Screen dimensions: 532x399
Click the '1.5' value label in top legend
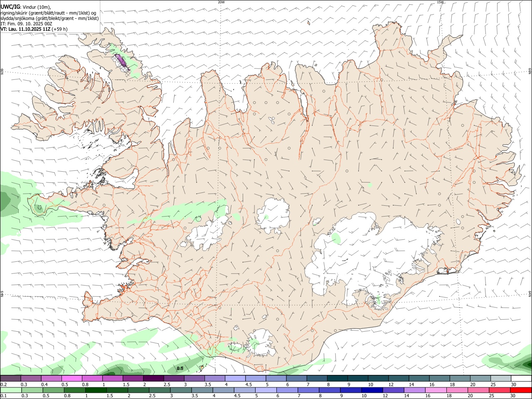[x=126, y=384]
